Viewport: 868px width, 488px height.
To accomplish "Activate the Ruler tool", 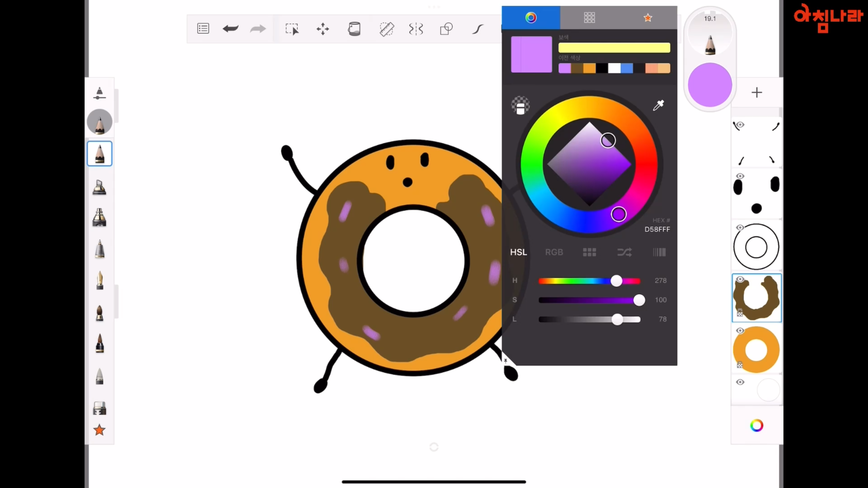I will click(386, 29).
